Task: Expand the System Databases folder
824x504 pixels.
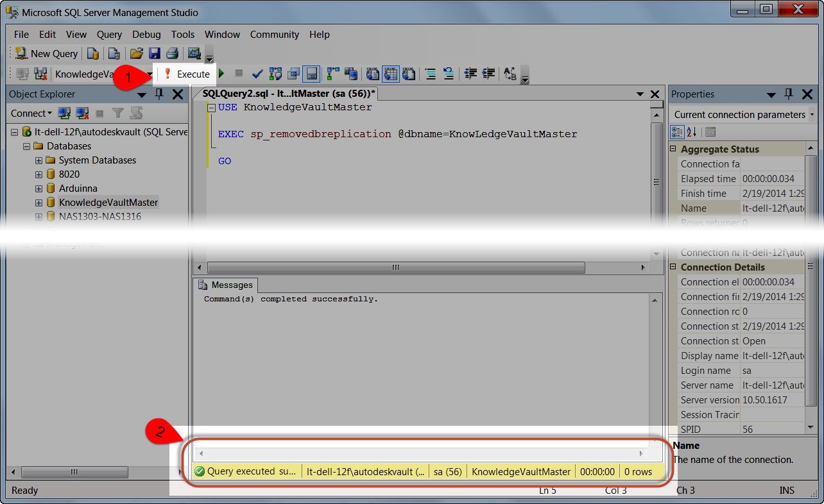Action: (x=39, y=160)
